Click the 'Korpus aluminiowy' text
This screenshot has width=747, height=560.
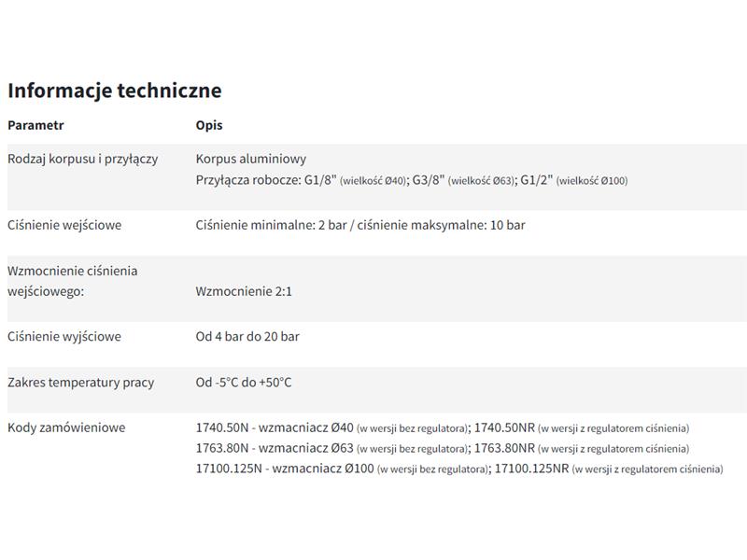[x=251, y=159]
